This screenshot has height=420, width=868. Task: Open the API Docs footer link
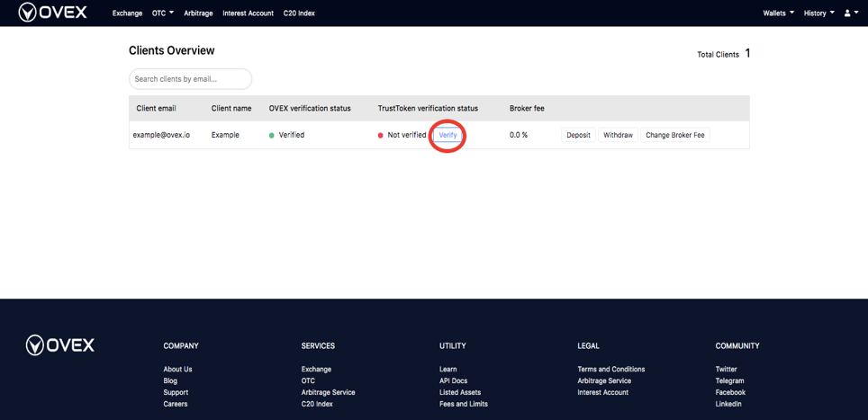click(x=454, y=380)
